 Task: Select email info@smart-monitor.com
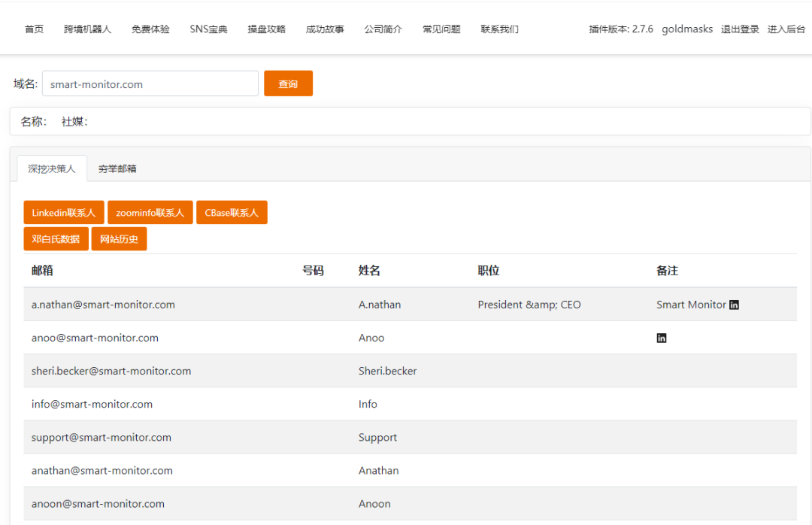[92, 404]
